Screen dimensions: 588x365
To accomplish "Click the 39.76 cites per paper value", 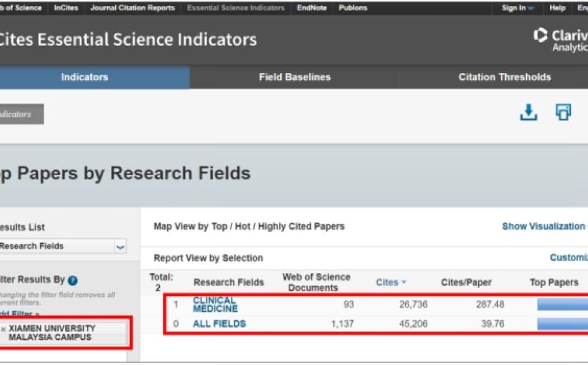I will coord(492,324).
